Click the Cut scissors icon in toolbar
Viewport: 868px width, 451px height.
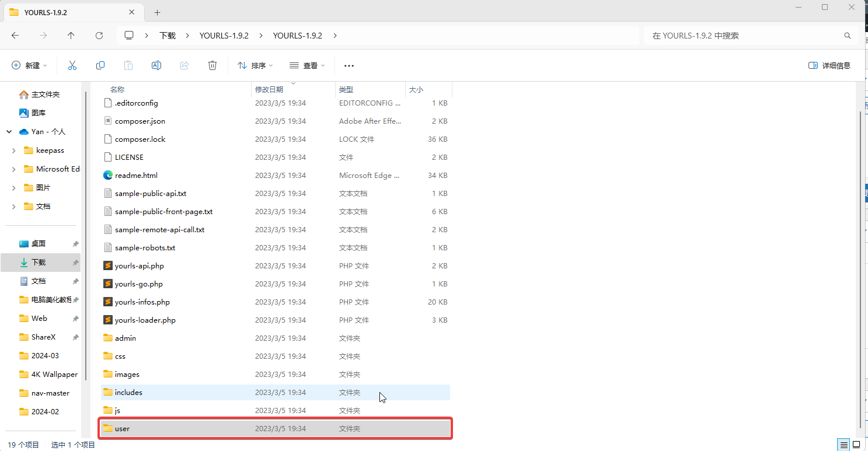pos(72,65)
